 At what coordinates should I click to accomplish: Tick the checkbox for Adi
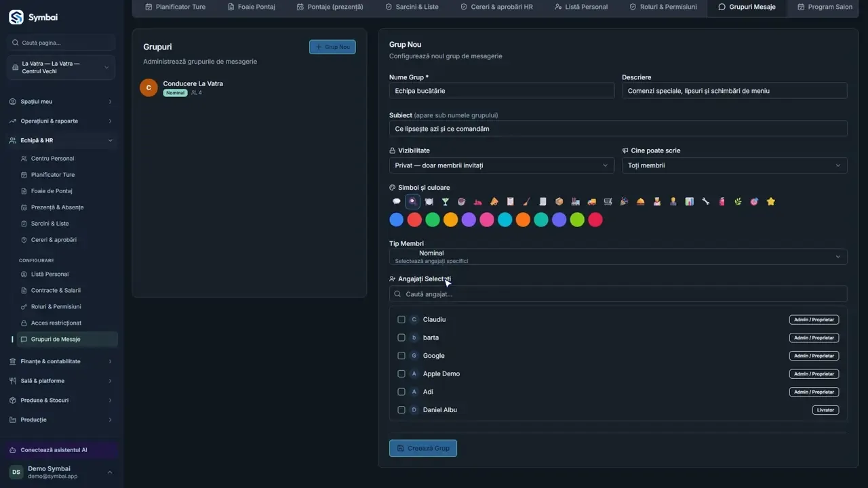tap(401, 392)
